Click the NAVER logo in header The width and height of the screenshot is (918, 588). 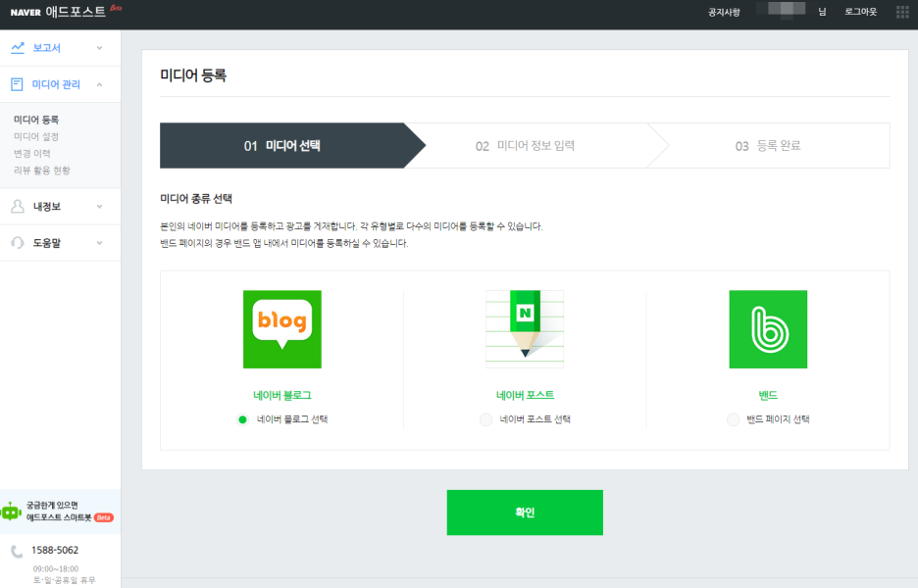tap(25, 13)
